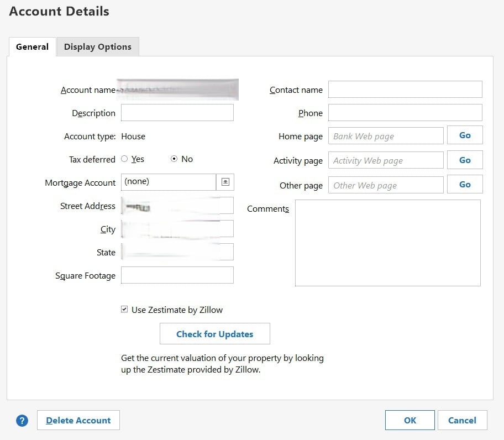Click the Phone text field
The height and width of the screenshot is (440, 504).
[x=405, y=113]
